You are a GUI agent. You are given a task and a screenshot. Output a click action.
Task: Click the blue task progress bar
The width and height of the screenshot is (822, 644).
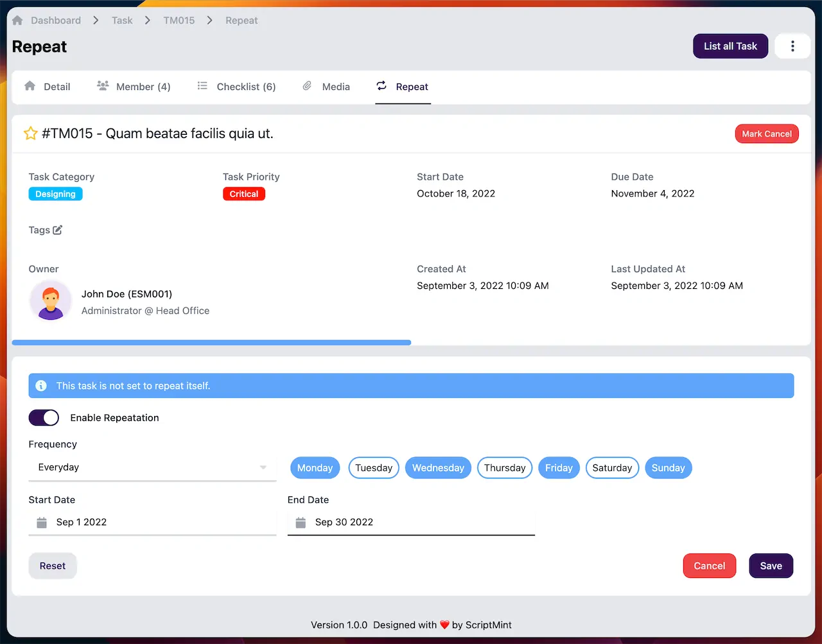point(211,343)
